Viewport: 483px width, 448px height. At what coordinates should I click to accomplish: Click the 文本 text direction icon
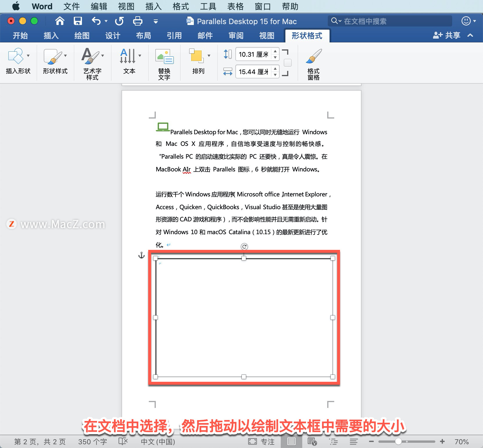coord(127,56)
